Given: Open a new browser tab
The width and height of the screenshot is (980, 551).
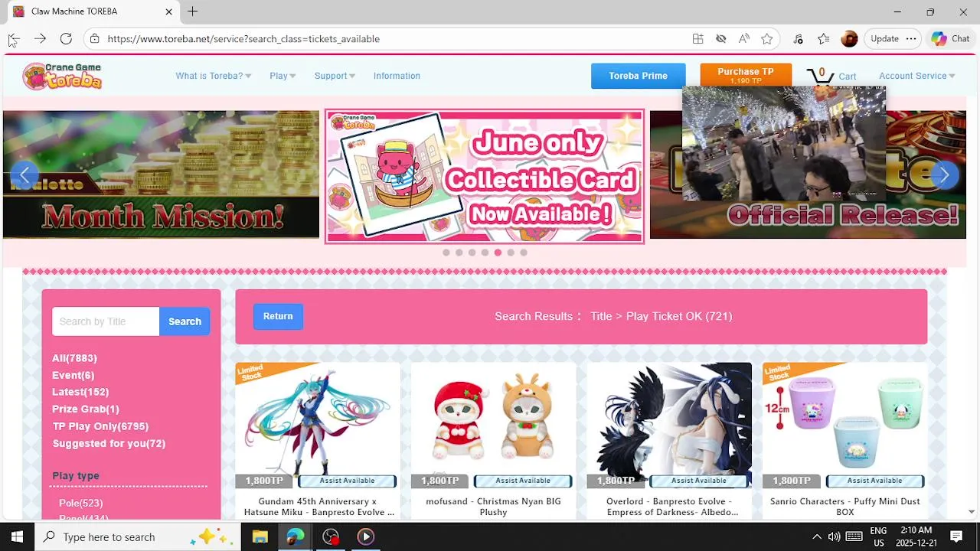Looking at the screenshot, I should click(193, 11).
